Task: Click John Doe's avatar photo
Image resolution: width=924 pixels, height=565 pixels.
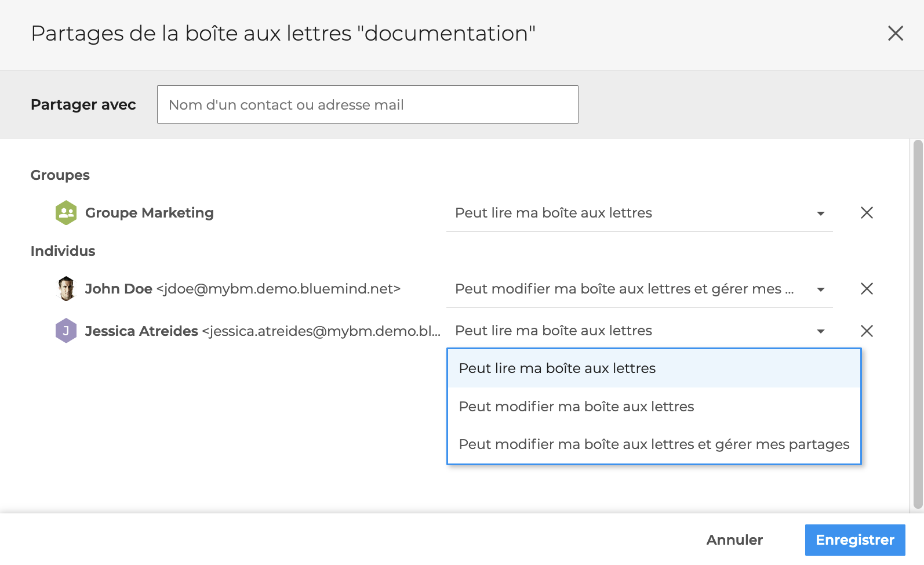Action: pos(66,289)
